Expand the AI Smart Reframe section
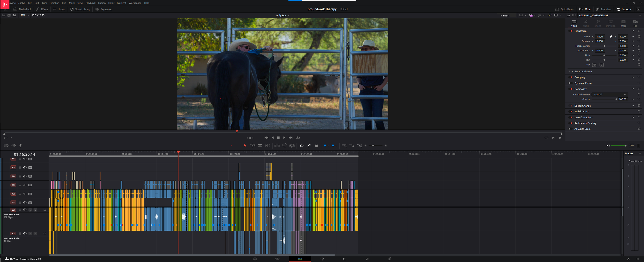 click(569, 71)
